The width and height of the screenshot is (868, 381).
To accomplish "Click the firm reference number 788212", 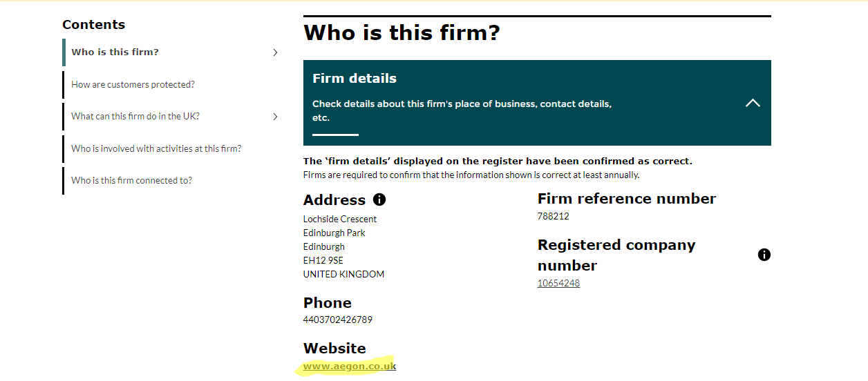I will point(554,216).
